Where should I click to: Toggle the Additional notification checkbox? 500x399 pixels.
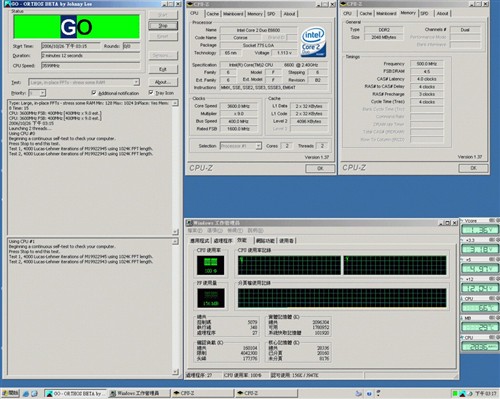[x=94, y=93]
